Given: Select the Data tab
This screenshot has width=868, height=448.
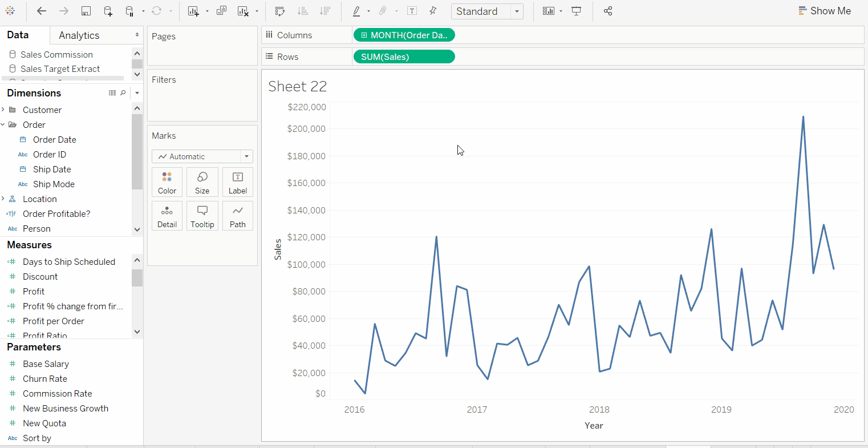Looking at the screenshot, I should pyautogui.click(x=18, y=35).
